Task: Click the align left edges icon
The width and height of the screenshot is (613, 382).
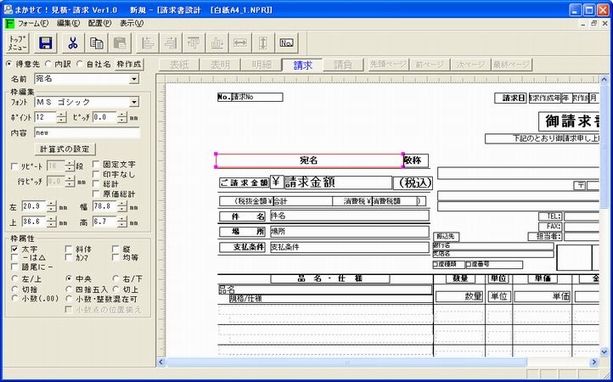Action: coord(147,43)
